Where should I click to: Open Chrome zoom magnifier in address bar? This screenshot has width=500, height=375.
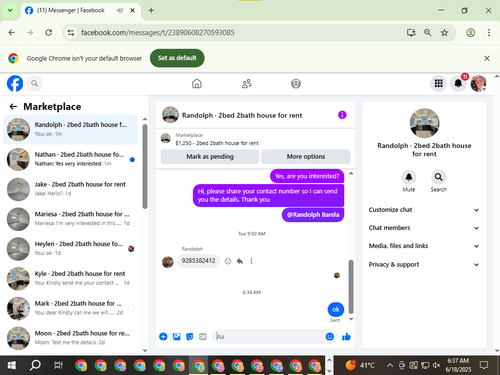[x=428, y=33]
